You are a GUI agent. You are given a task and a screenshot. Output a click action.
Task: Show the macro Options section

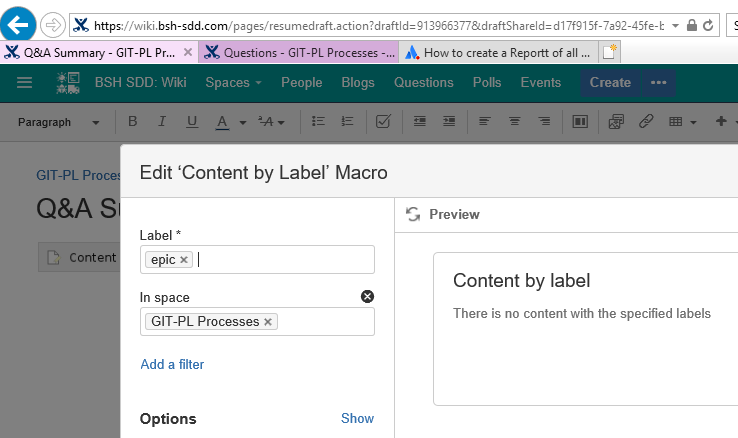click(x=357, y=418)
